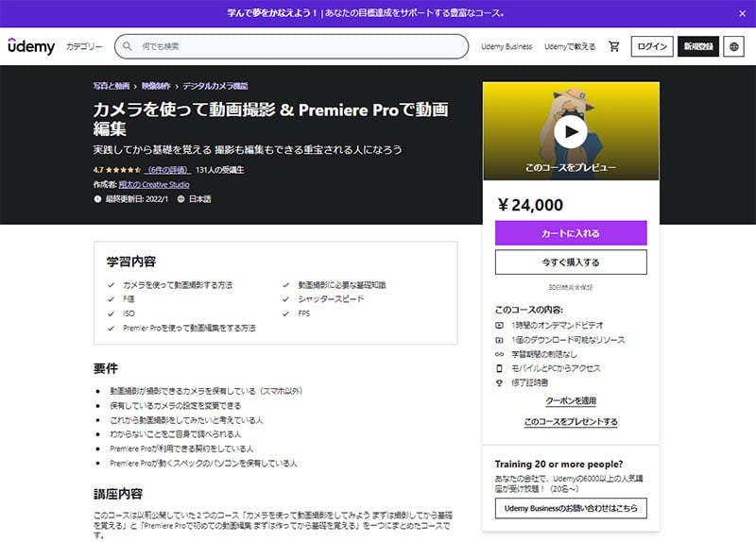The image size is (756, 542).
Task: Click the 新規登録 button
Action: click(698, 46)
